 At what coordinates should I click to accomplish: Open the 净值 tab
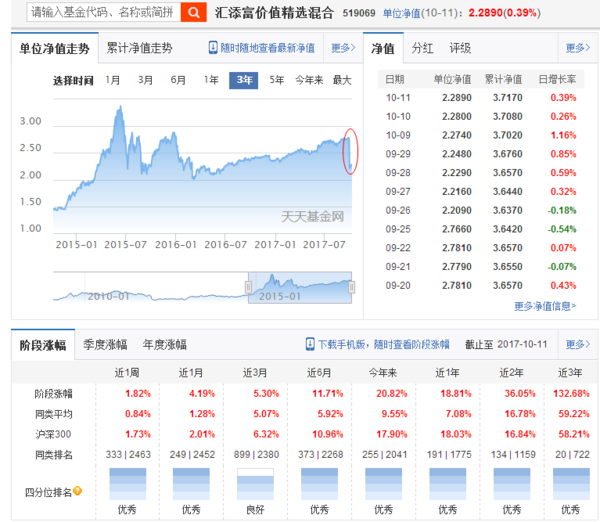[383, 49]
